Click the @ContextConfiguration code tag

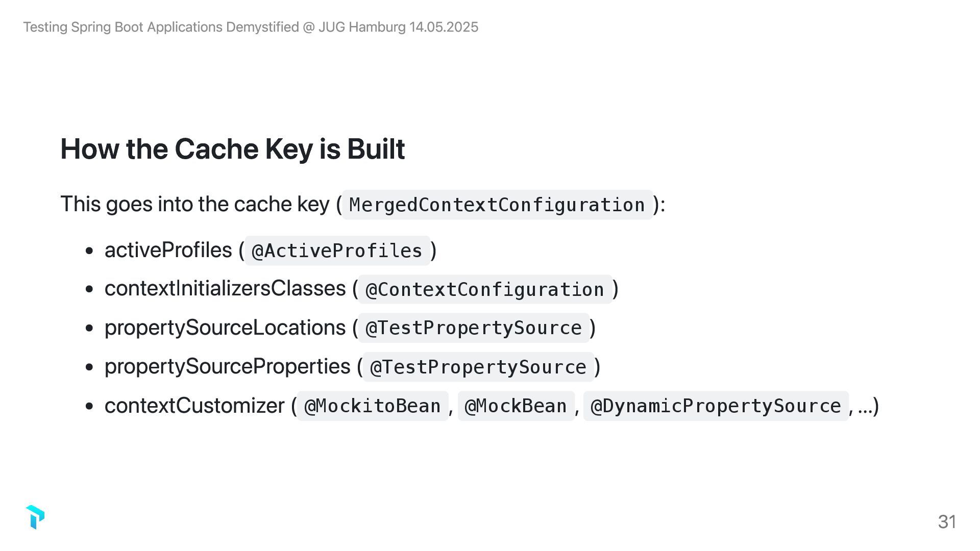click(485, 290)
